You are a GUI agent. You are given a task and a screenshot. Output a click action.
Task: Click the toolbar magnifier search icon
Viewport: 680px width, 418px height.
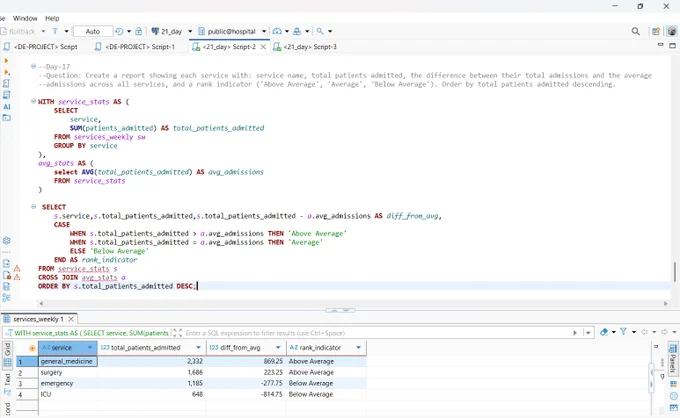pos(320,31)
